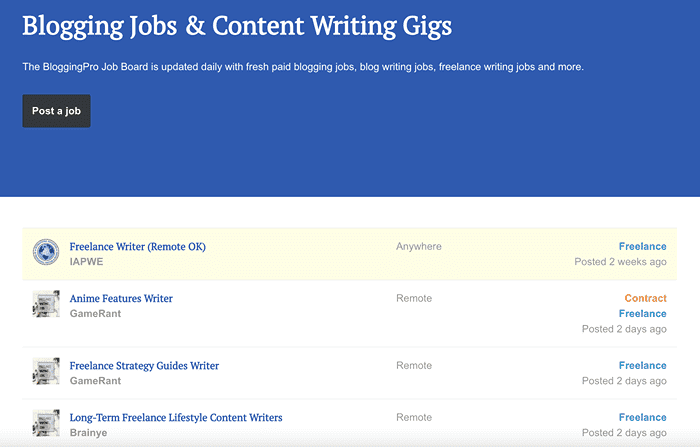This screenshot has width=700, height=447.
Task: Click the IAPWE company name
Action: coord(86,262)
